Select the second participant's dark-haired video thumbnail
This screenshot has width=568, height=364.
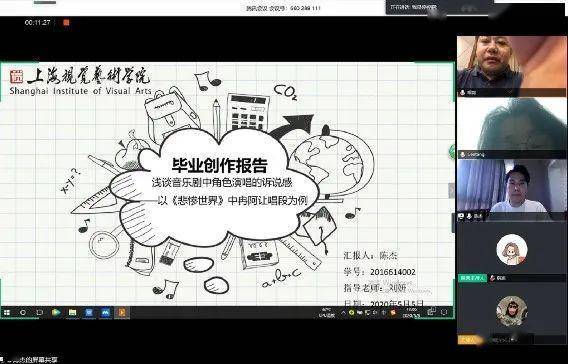click(511, 128)
